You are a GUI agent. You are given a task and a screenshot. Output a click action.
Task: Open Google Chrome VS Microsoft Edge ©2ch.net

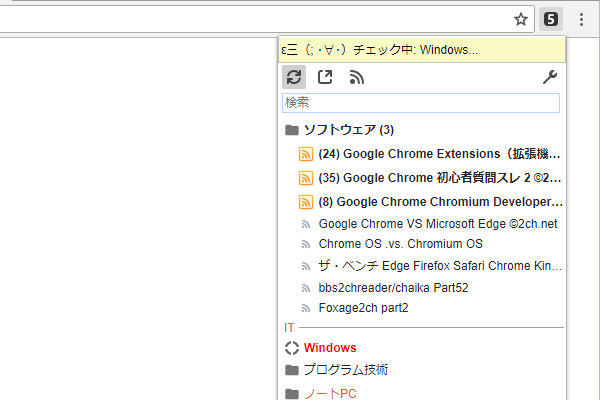tap(438, 224)
